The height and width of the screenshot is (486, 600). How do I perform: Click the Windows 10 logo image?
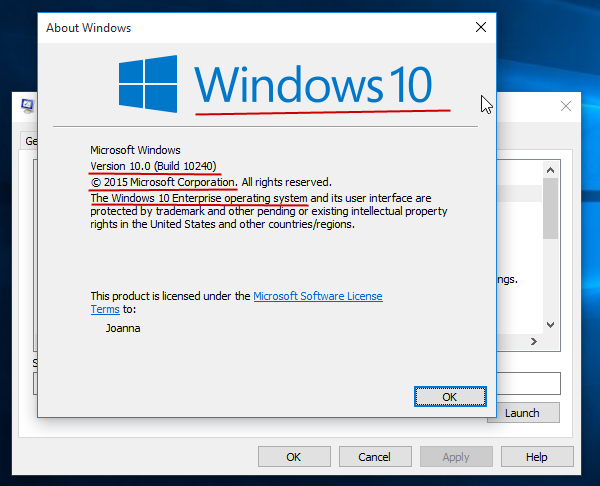click(x=276, y=85)
